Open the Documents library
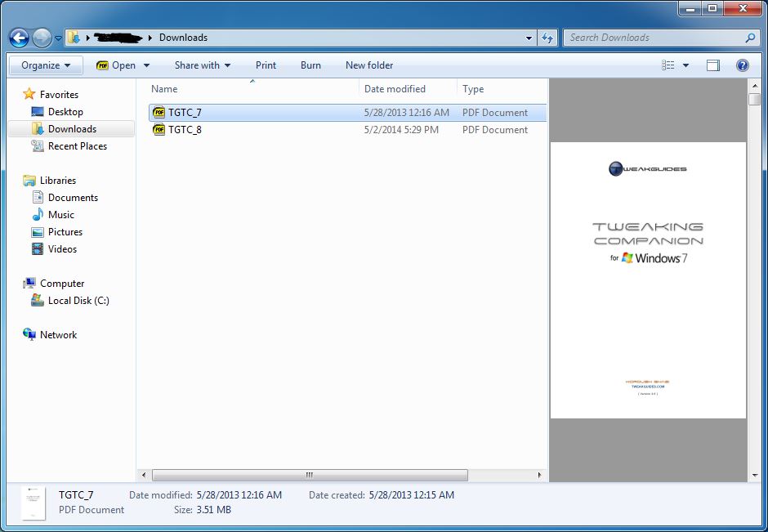This screenshot has width=768, height=532. 73,198
